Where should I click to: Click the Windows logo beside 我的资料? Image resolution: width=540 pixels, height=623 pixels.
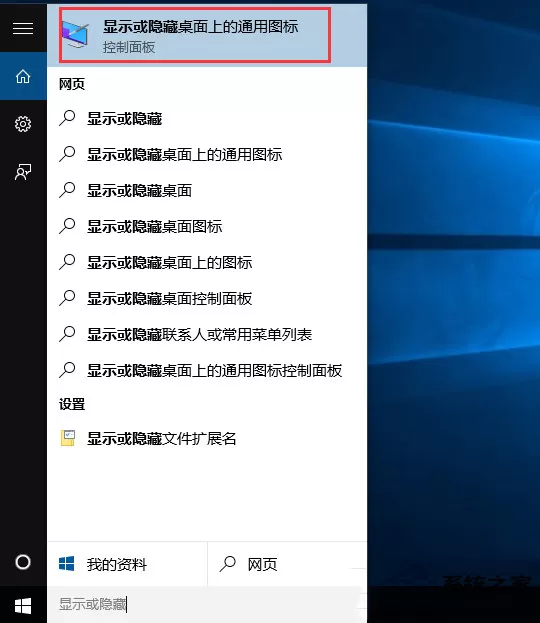tap(66, 564)
